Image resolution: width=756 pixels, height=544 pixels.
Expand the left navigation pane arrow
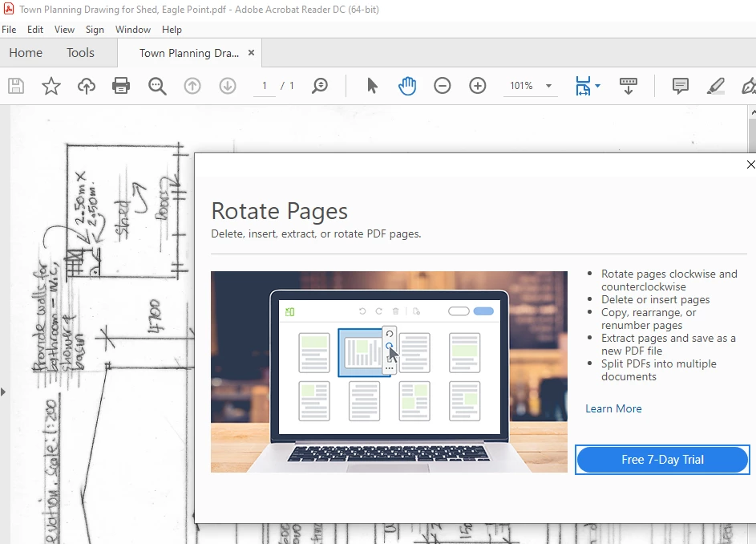(3, 392)
